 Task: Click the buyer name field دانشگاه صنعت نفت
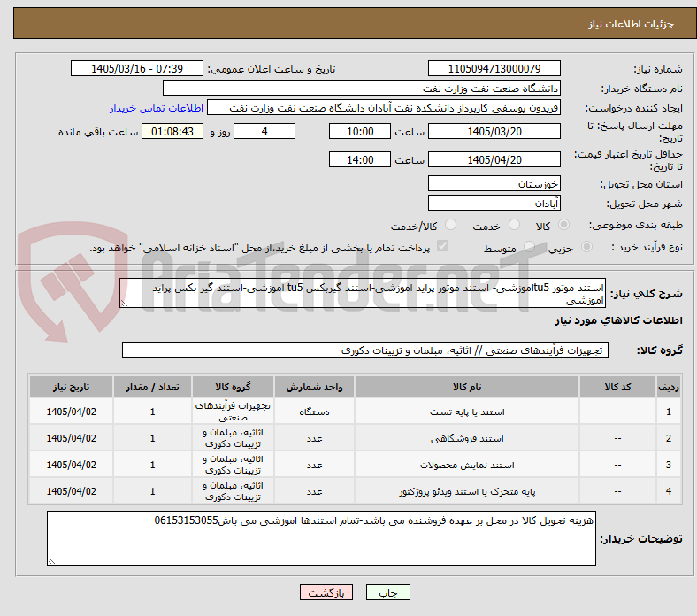click(x=362, y=89)
